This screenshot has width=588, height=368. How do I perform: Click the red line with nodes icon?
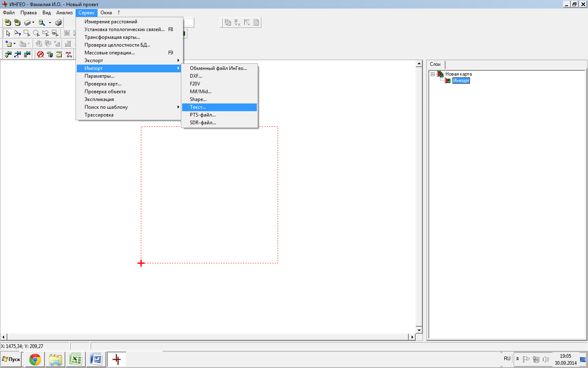click(x=69, y=54)
